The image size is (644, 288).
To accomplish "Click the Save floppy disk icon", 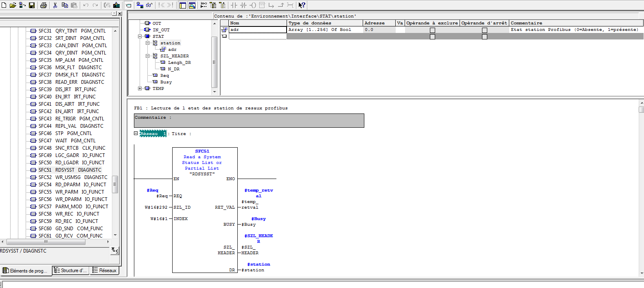I will tap(32, 5).
